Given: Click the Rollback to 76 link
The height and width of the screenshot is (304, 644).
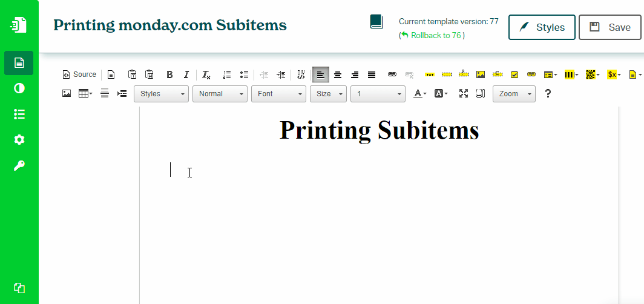Looking at the screenshot, I should [x=432, y=35].
